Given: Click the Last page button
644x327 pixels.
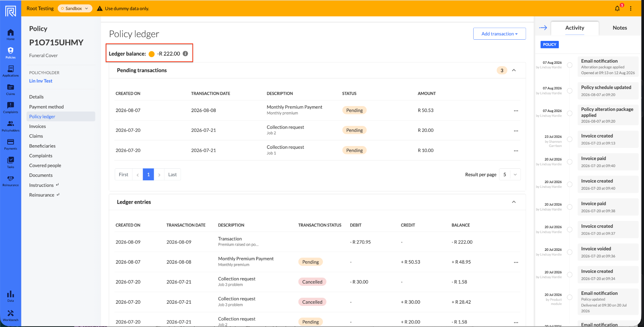Looking at the screenshot, I should click(172, 175).
